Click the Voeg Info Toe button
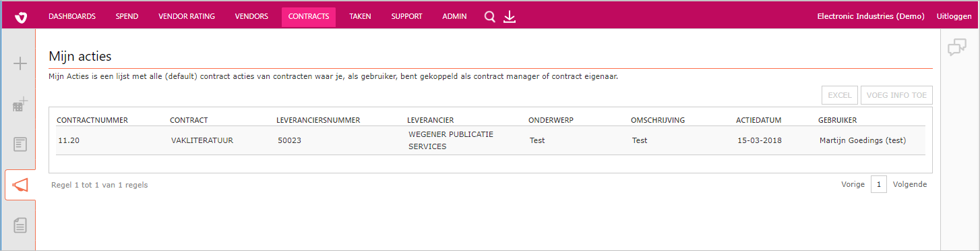The image size is (980, 251). click(x=896, y=95)
